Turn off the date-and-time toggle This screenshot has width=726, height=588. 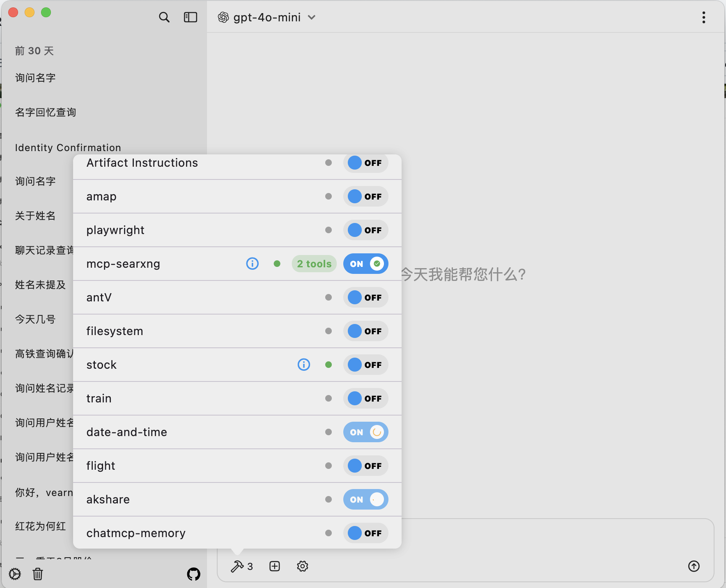pyautogui.click(x=366, y=432)
